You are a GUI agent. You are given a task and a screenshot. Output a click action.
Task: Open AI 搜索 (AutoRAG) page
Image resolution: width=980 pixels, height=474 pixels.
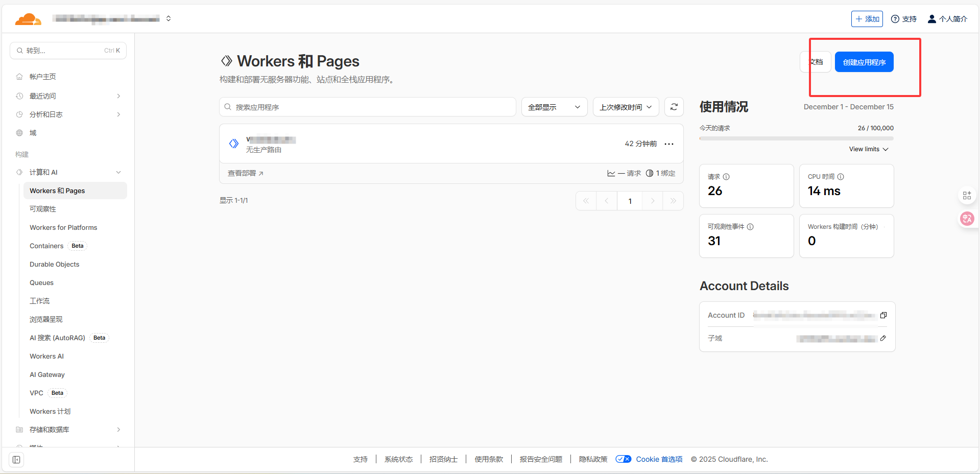click(69, 338)
